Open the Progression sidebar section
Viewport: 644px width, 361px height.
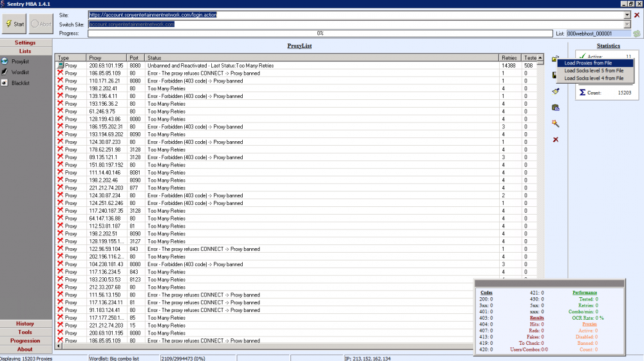[26, 341]
